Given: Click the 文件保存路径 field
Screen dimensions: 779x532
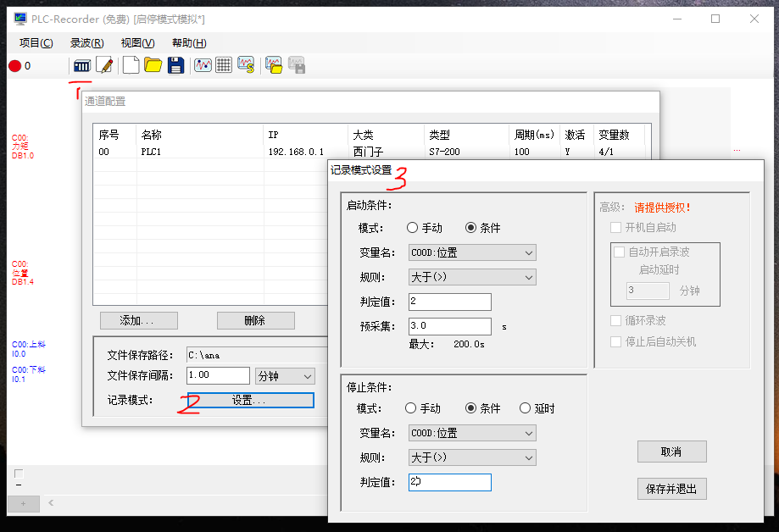Looking at the screenshot, I should (257, 355).
